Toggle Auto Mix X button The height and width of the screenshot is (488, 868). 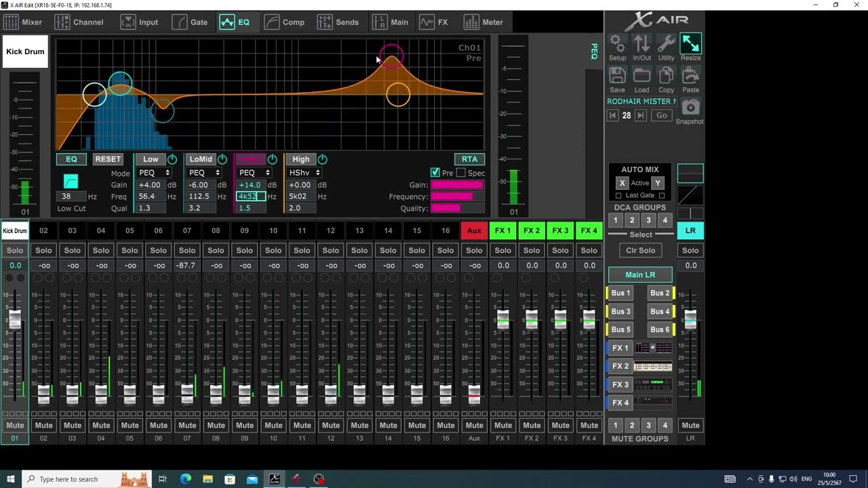(x=622, y=183)
